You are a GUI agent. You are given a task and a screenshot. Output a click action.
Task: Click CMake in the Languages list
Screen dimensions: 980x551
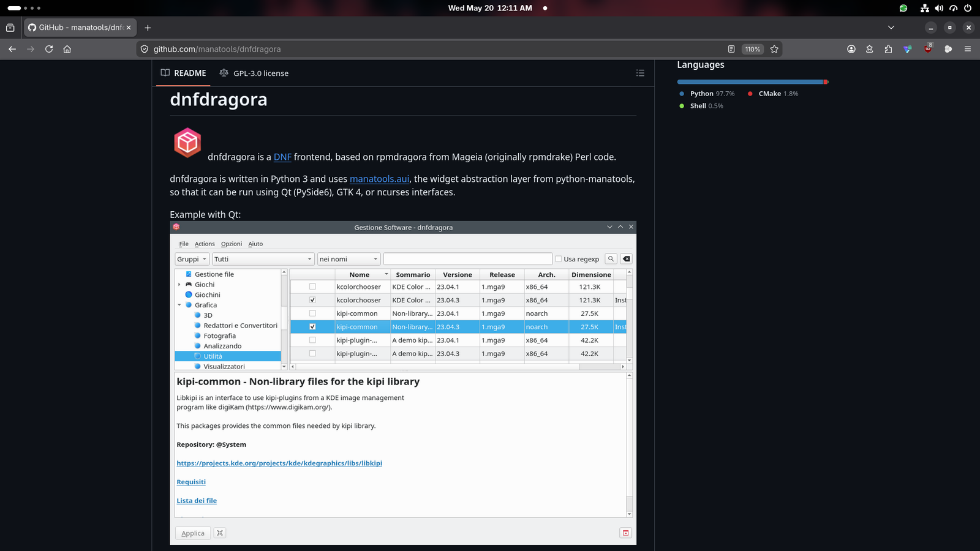pos(773,94)
